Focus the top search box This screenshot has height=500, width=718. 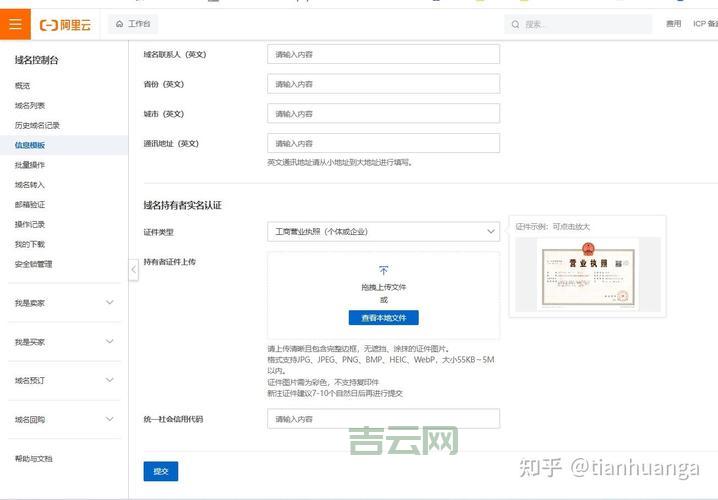(578, 24)
